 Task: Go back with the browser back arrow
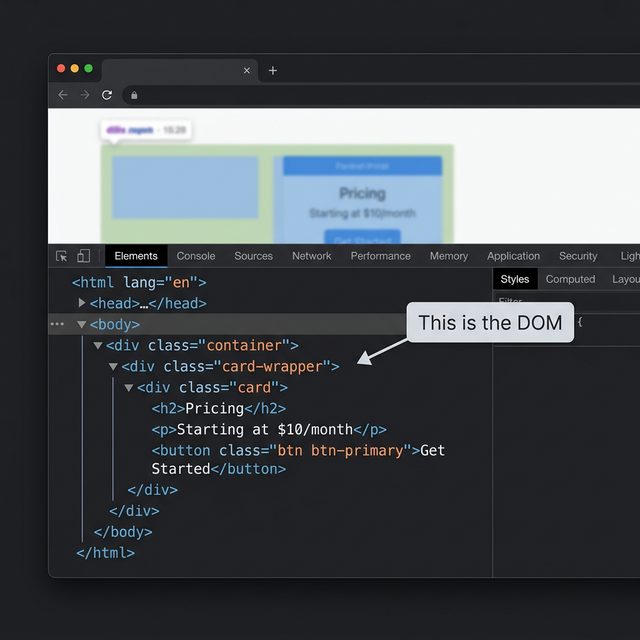[x=63, y=95]
